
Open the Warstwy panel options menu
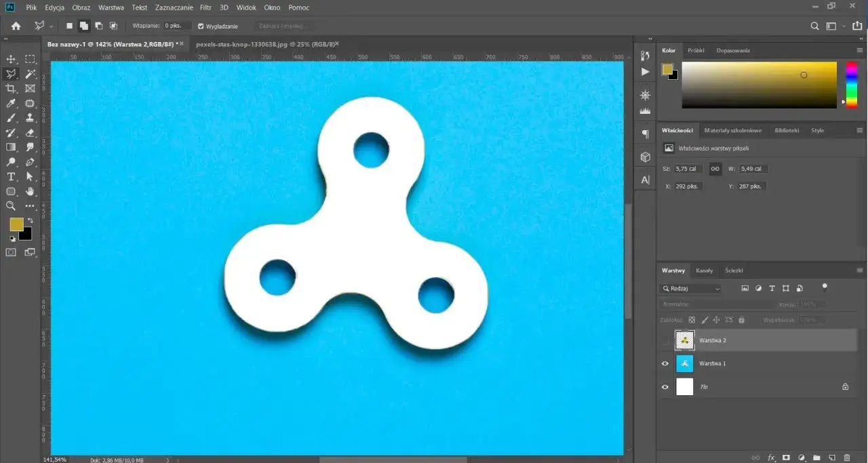coord(859,270)
